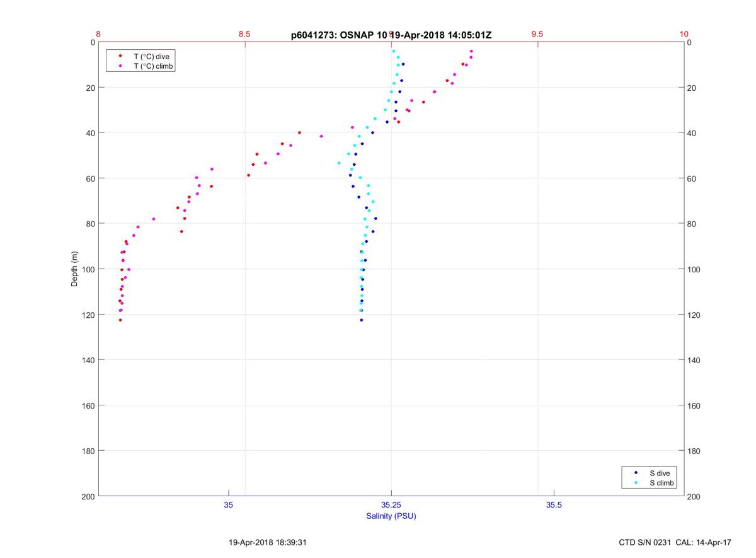Screen dimensions: 756x558
Task: Click the red dot marker in the temperature legend
Action: [120, 55]
